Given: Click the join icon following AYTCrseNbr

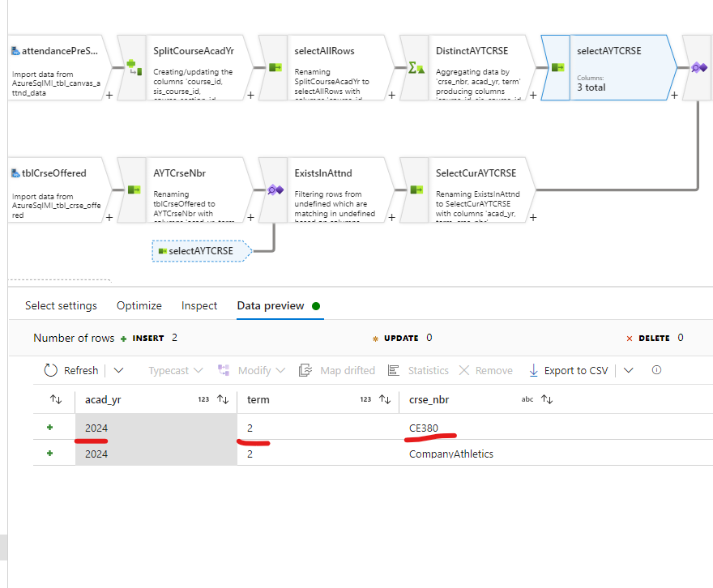Looking at the screenshot, I should tap(275, 190).
